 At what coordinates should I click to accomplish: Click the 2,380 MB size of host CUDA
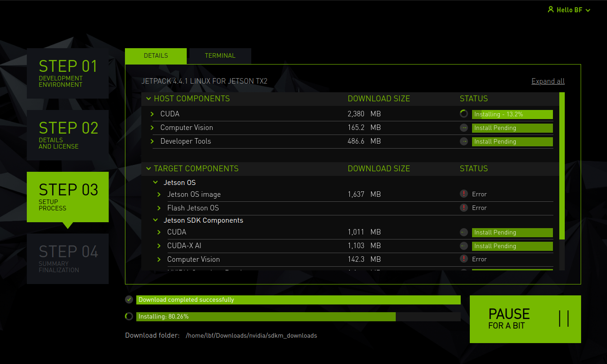tap(364, 114)
